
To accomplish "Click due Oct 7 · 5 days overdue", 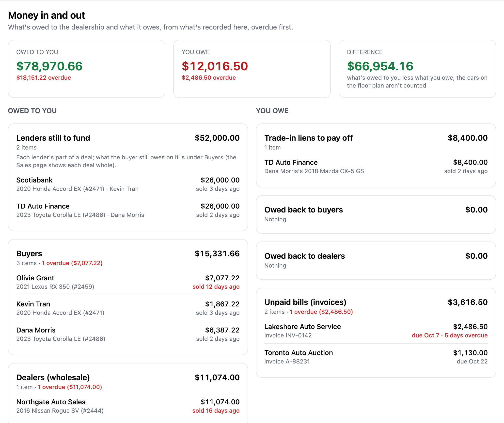I will (x=450, y=335).
